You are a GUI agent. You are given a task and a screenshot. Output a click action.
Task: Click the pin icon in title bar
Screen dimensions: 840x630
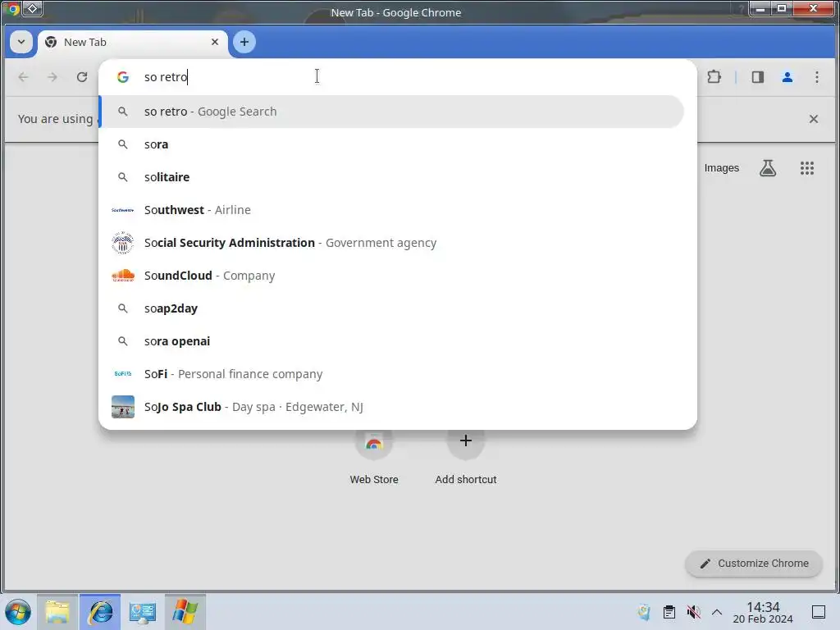click(x=32, y=8)
